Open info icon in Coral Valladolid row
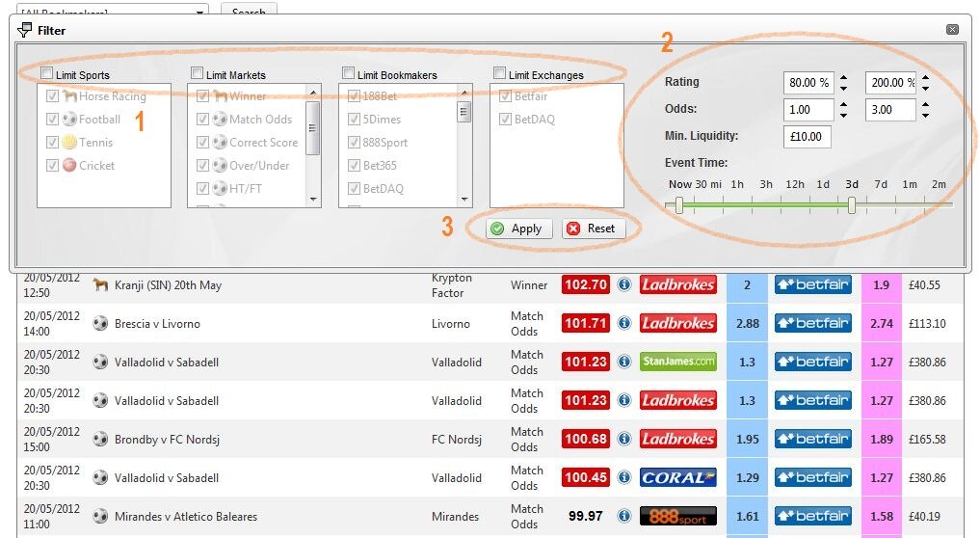This screenshot has width=980, height=538. [623, 478]
